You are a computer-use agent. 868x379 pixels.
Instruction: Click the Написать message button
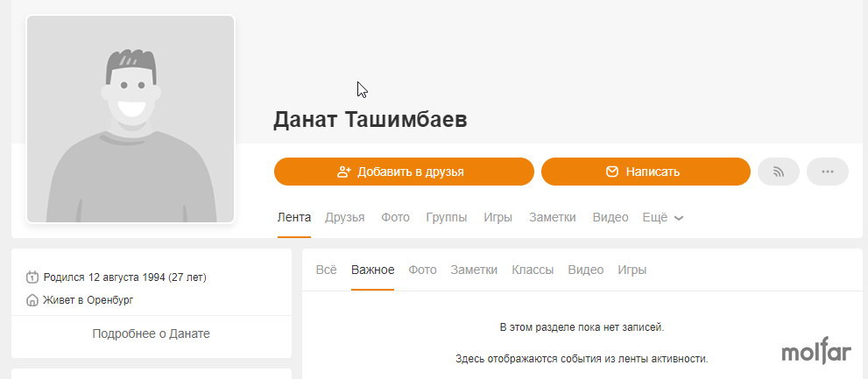click(646, 172)
